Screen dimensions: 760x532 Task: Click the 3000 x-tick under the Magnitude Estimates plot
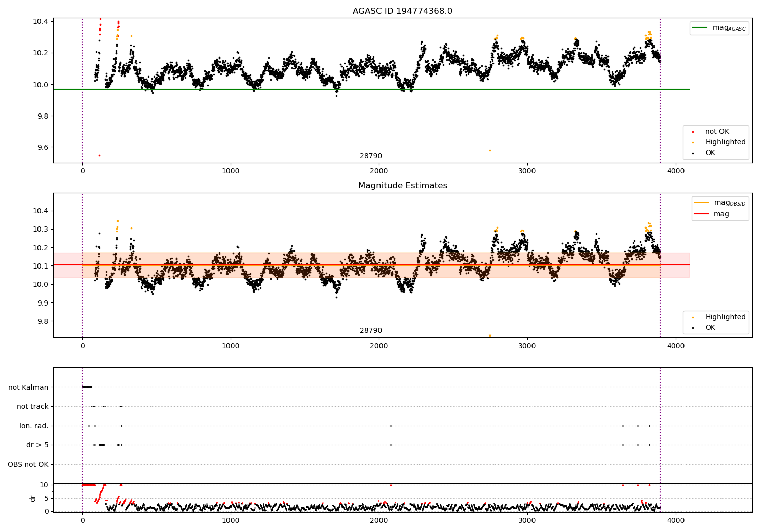527,346
